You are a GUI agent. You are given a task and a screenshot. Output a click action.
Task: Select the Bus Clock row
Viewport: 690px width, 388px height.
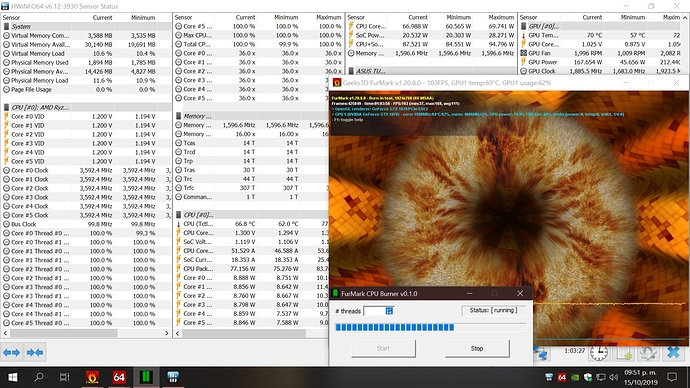click(x=87, y=224)
